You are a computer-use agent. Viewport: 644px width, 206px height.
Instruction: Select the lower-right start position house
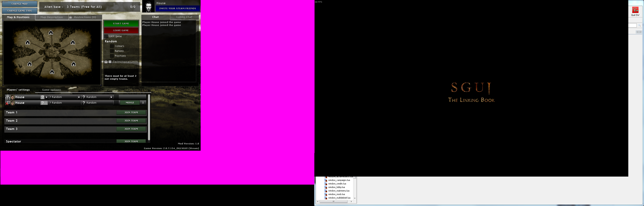pyautogui.click(x=73, y=64)
